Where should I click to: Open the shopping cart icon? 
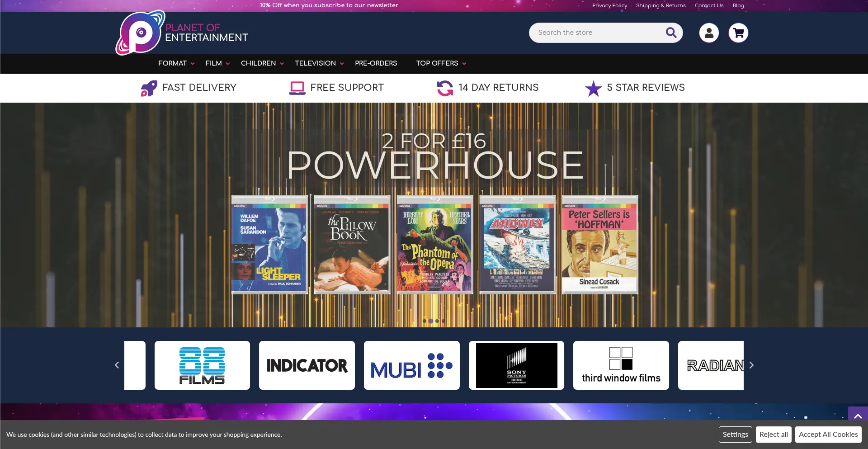point(738,33)
